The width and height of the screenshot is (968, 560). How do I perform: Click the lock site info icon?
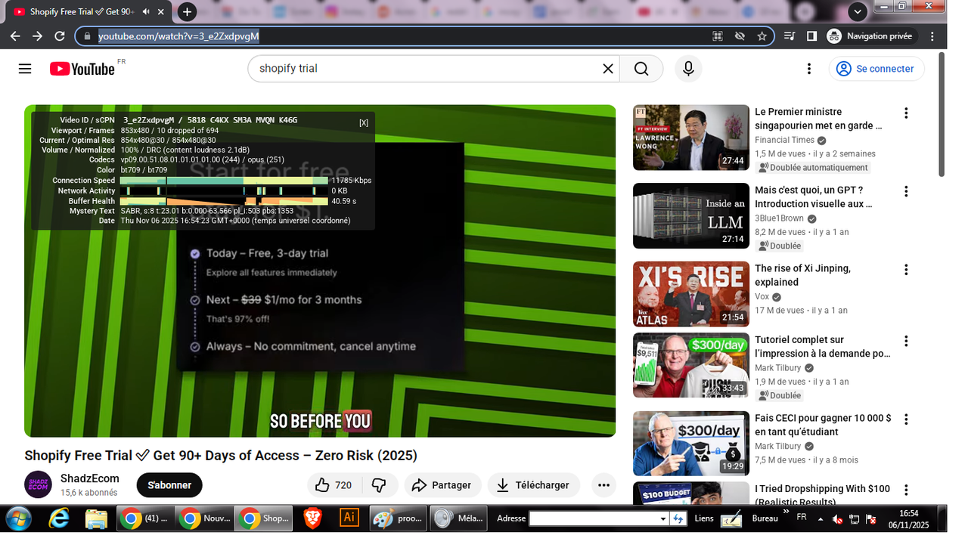pyautogui.click(x=88, y=36)
